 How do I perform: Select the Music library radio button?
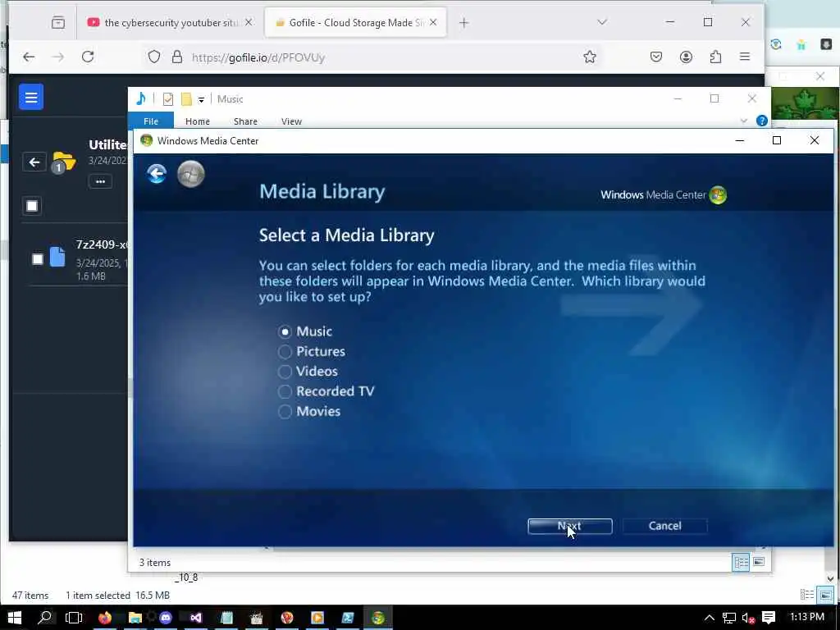tap(285, 331)
